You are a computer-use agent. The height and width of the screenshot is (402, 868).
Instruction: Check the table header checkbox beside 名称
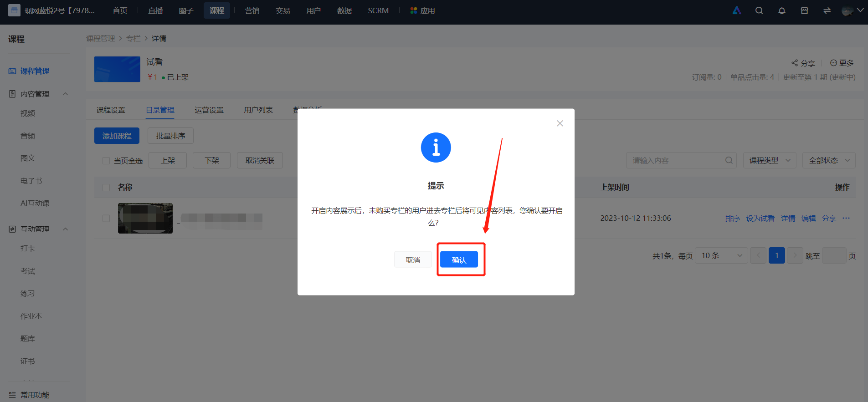[106, 187]
